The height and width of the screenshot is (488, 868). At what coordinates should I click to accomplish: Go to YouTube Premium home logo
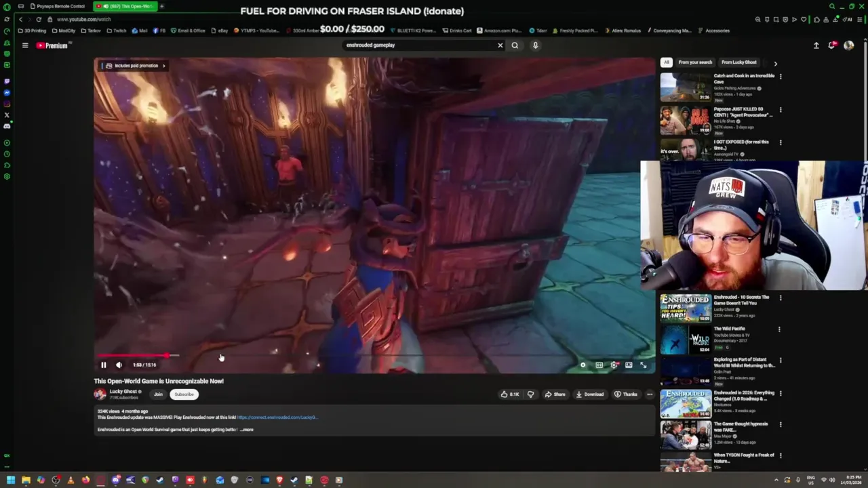point(53,45)
